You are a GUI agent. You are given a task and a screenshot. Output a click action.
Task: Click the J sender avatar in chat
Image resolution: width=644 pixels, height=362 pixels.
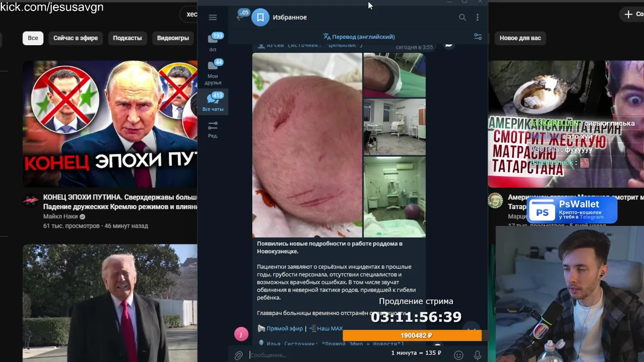click(241, 334)
